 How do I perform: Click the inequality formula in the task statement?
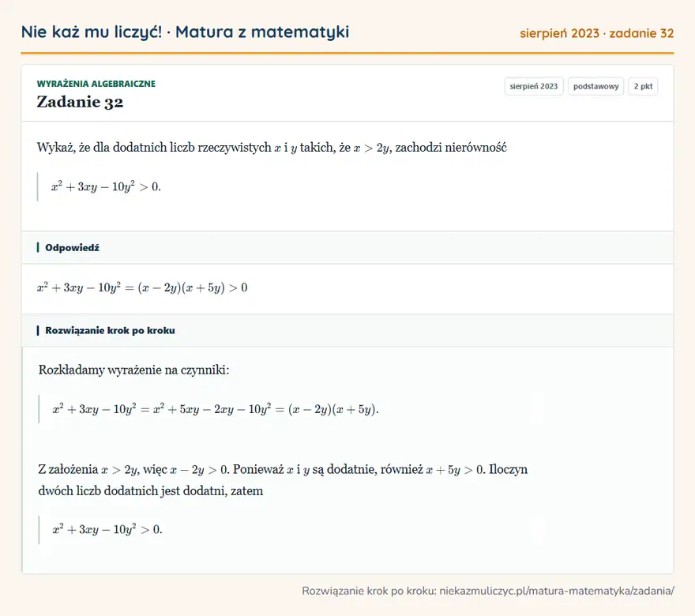106,186
